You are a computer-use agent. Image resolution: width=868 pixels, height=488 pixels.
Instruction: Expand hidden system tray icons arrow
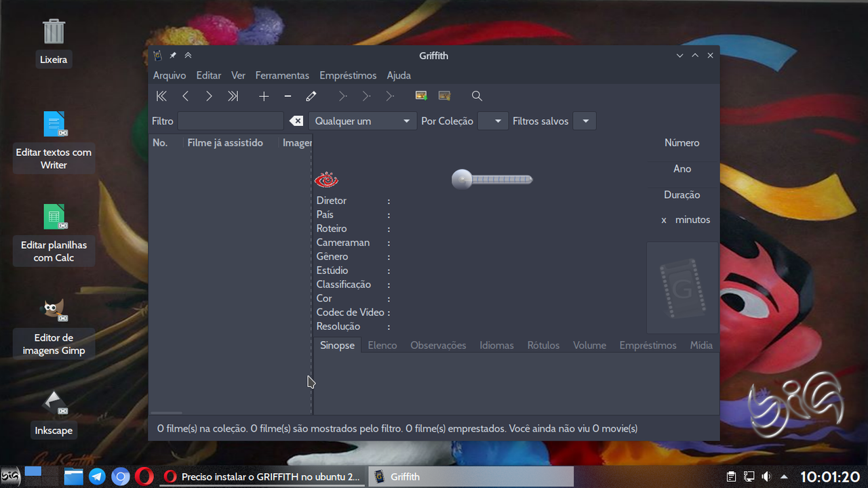(785, 476)
